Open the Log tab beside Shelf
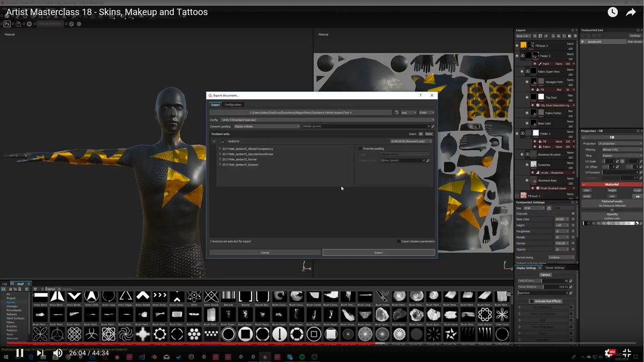 4,284
